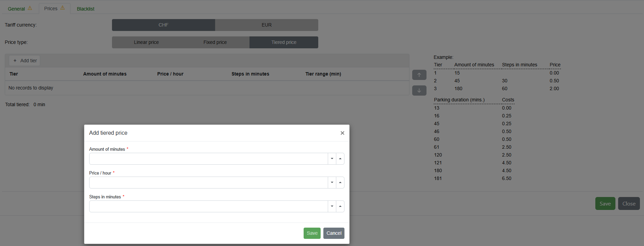The height and width of the screenshot is (246, 644).
Task: Open the General tab
Action: [16, 9]
